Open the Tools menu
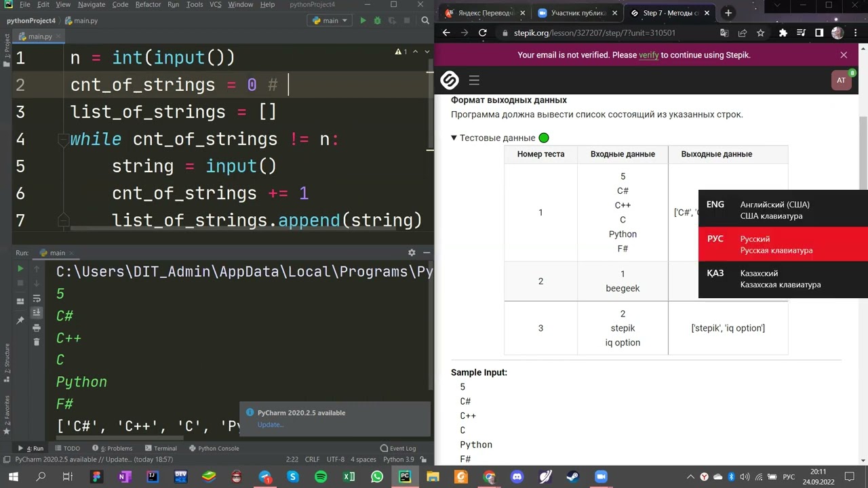The width and height of the screenshot is (868, 488). tap(195, 5)
